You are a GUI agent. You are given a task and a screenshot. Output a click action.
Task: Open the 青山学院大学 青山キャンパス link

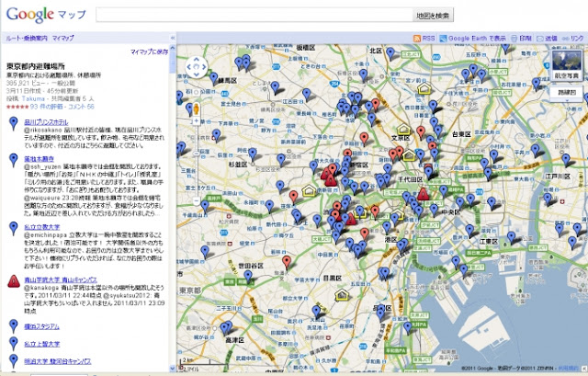tap(61, 279)
